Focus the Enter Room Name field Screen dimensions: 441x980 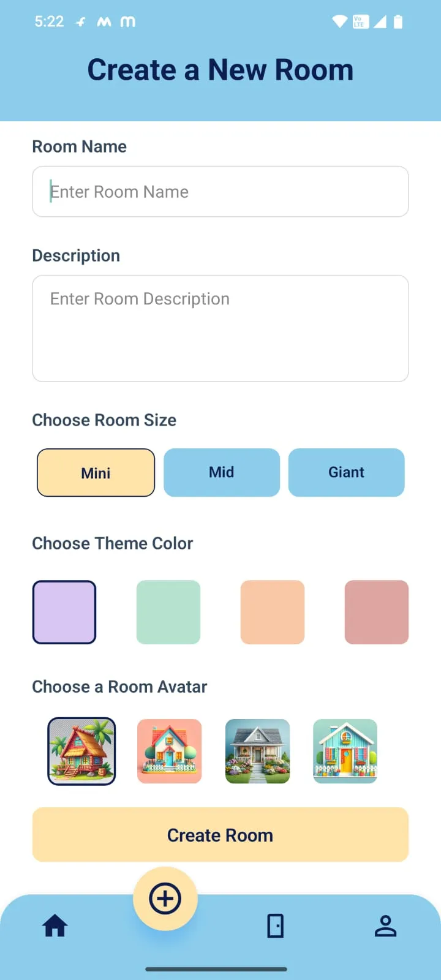[221, 192]
